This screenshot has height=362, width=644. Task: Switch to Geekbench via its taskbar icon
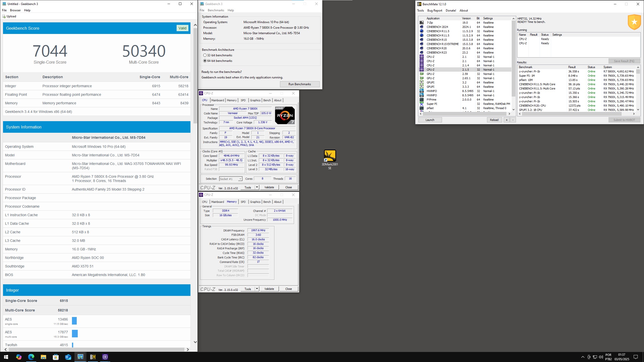coord(80,357)
